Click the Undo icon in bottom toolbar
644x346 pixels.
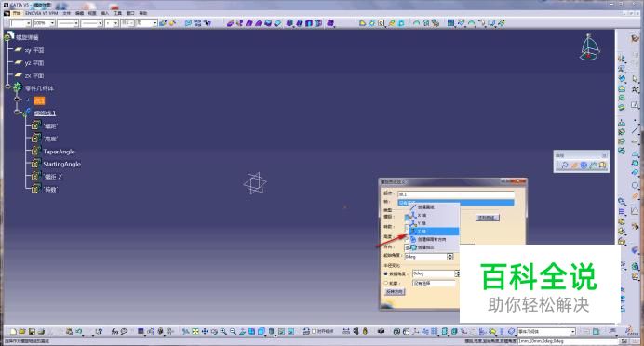tap(79, 331)
